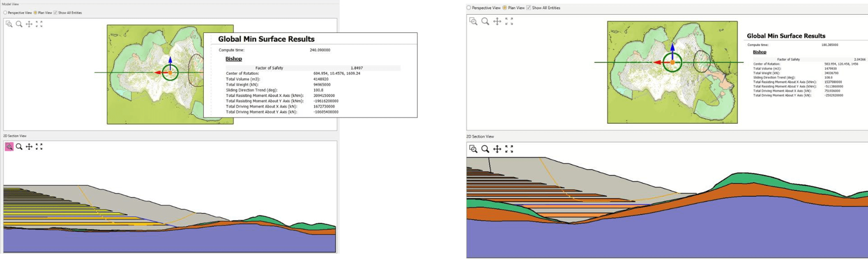This screenshot has width=868, height=259.
Task: Select Plan View radio in right panel
Action: click(505, 8)
